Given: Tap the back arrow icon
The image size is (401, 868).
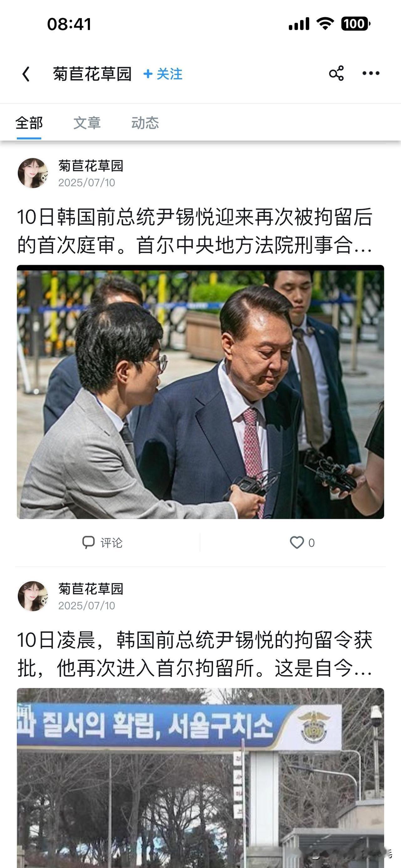Looking at the screenshot, I should click(26, 74).
